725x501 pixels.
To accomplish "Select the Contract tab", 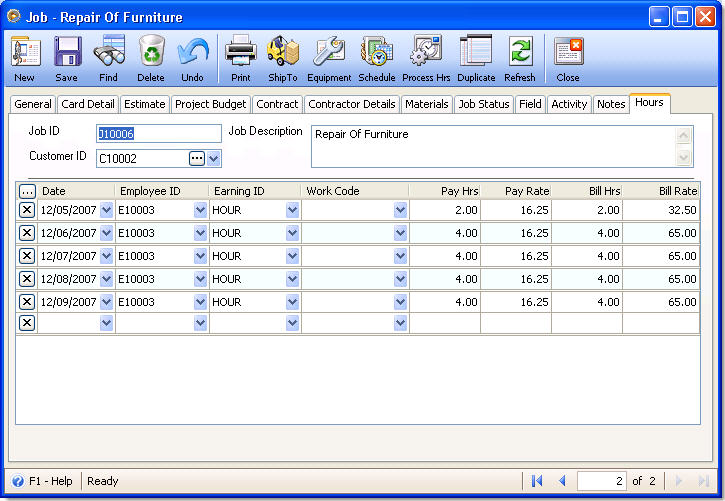I will (x=277, y=104).
